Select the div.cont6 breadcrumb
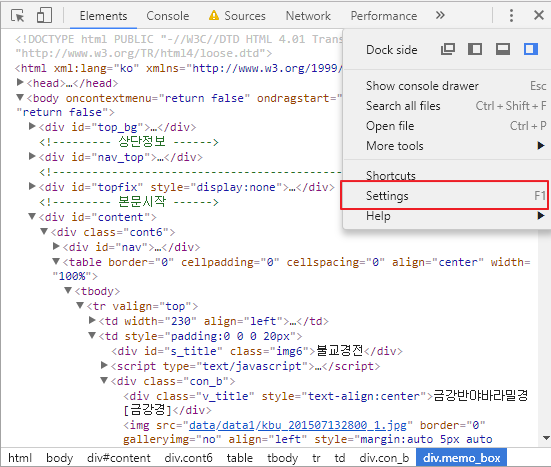The width and height of the screenshot is (551, 467). pyautogui.click(x=188, y=458)
